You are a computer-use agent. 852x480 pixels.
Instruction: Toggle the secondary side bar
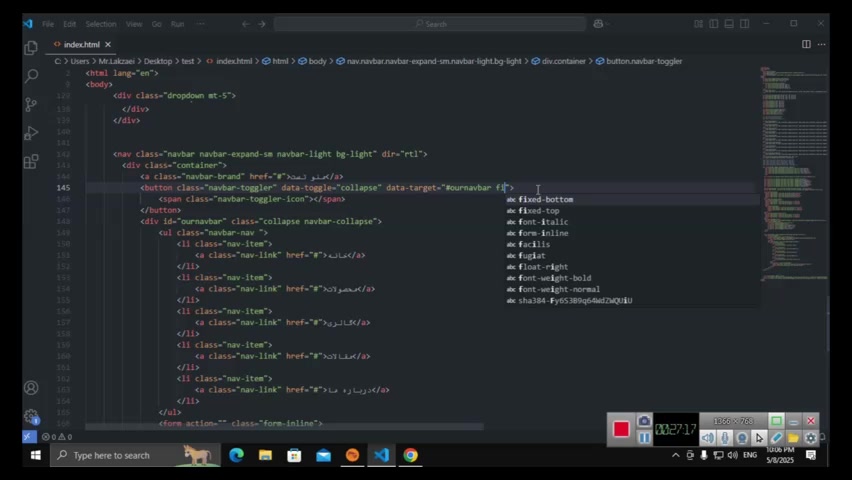[x=744, y=24]
